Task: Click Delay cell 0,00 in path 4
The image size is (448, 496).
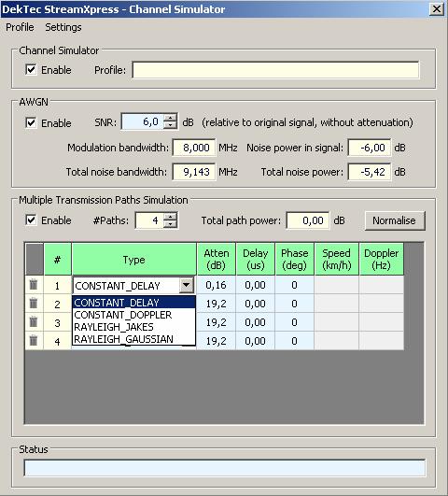Action: point(256,341)
